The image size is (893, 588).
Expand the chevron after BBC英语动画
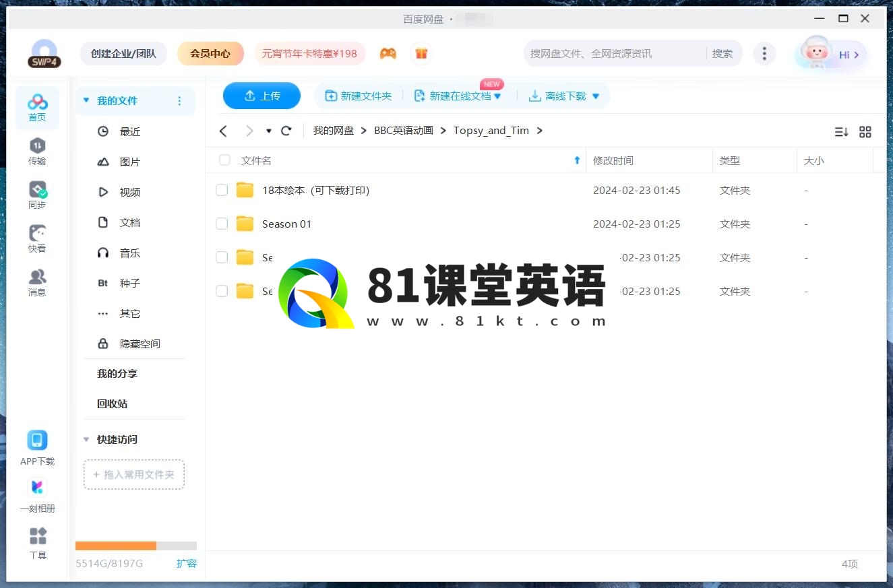[x=443, y=131]
